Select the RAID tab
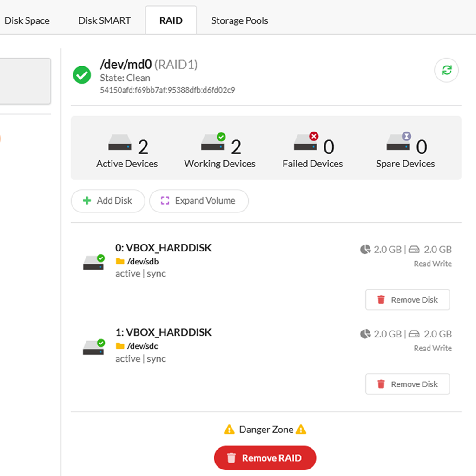The width and height of the screenshot is (476, 476). [171, 21]
